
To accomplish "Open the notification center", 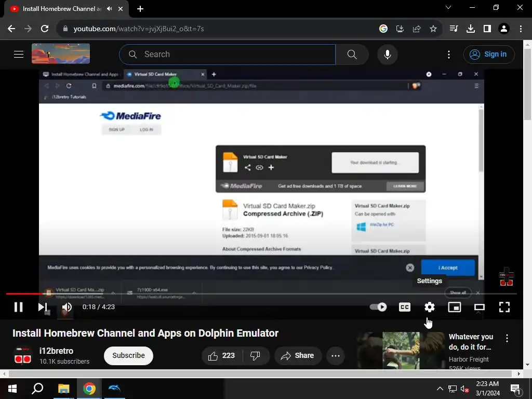I will (515, 389).
